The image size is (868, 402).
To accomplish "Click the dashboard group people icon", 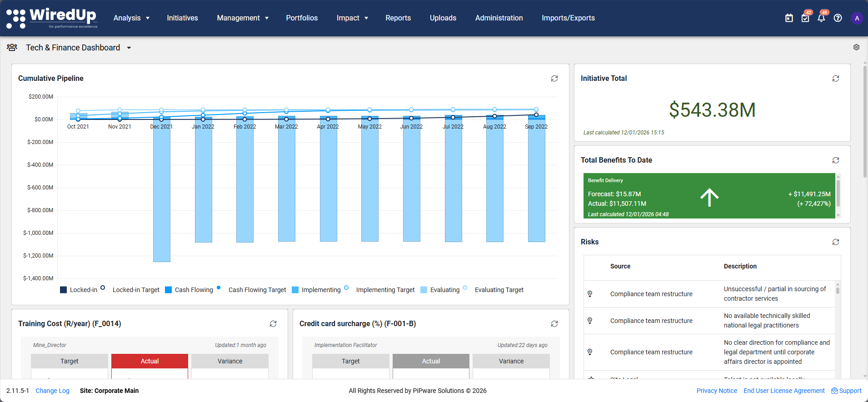I will pos(12,47).
